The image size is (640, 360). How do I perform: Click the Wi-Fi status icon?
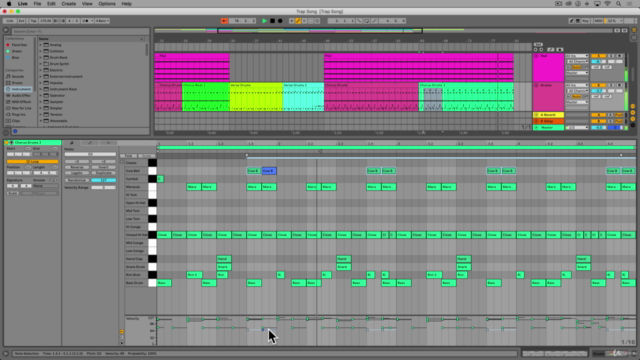coord(607,4)
